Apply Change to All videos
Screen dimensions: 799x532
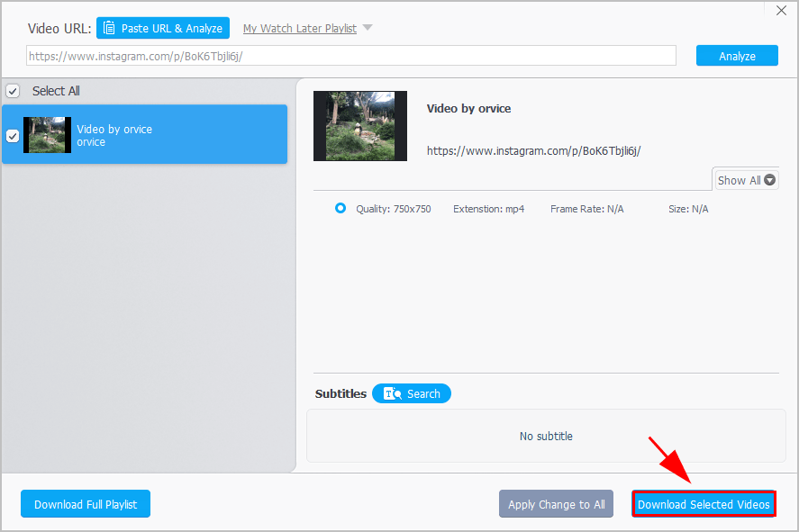556,503
